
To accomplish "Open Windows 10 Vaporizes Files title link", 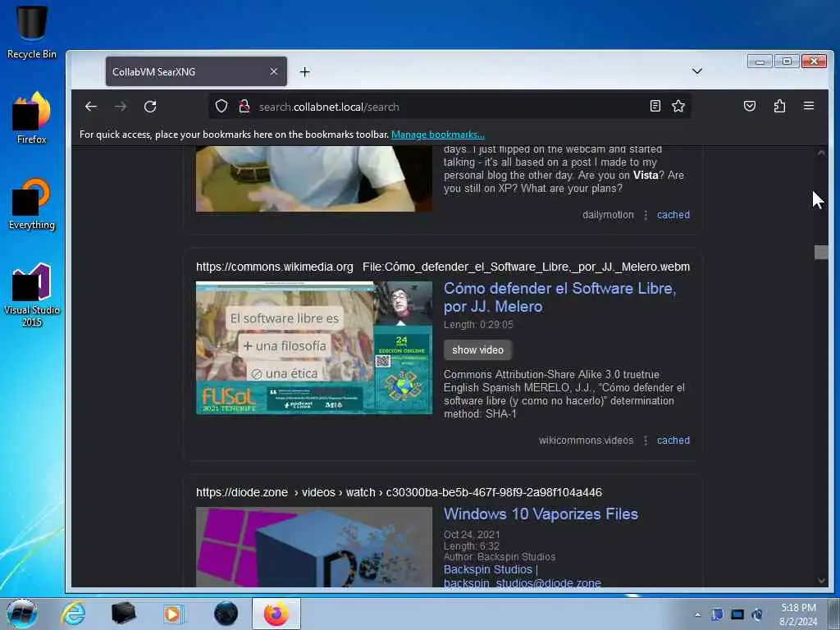I will (541, 514).
